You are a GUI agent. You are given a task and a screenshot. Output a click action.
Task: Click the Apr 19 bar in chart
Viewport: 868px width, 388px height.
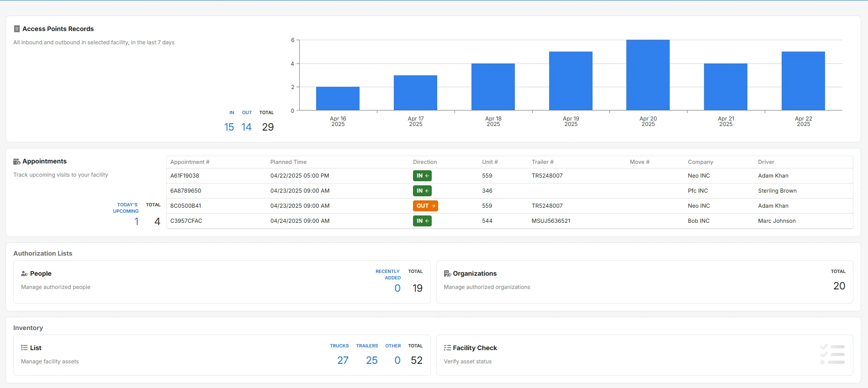(x=571, y=81)
